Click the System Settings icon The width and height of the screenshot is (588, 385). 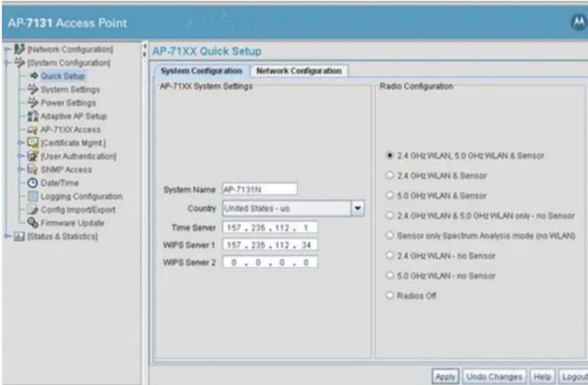(x=34, y=88)
